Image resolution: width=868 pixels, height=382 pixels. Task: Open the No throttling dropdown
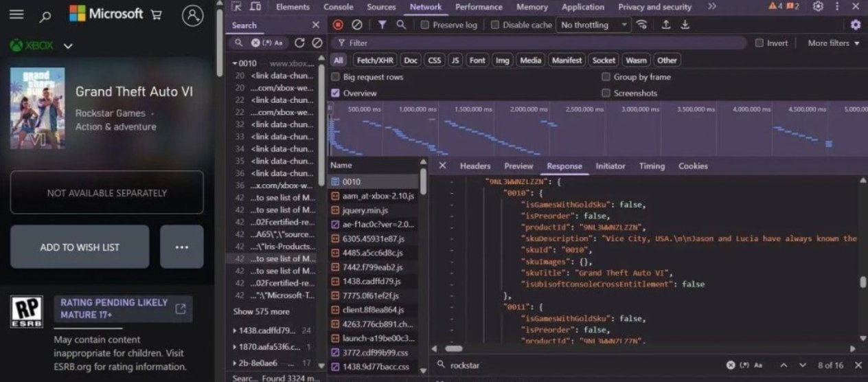click(x=594, y=25)
